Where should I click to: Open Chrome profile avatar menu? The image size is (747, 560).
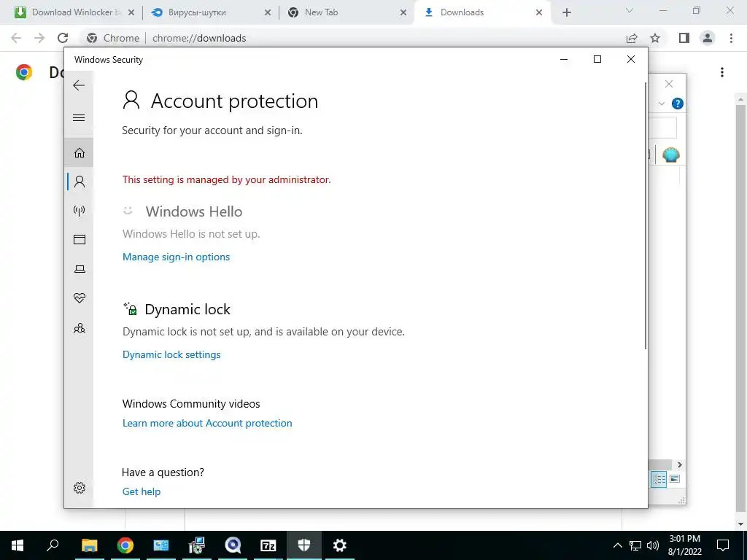708,38
